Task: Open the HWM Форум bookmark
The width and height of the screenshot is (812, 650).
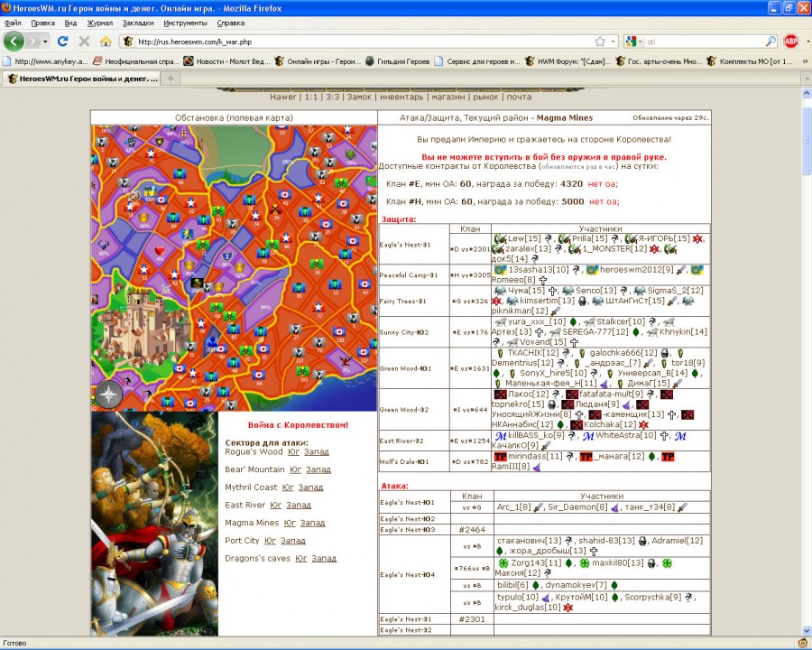Action: [567, 61]
